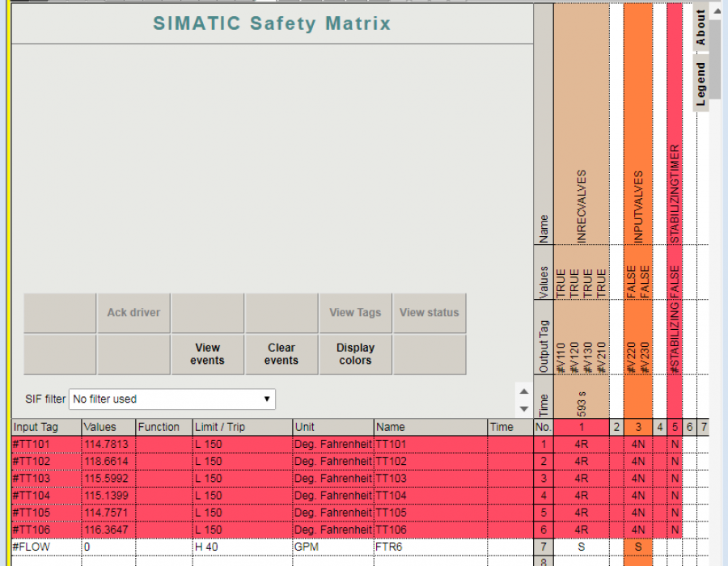Select the FTR6 name cell
Screen dimensions: 728x566
coord(431,547)
